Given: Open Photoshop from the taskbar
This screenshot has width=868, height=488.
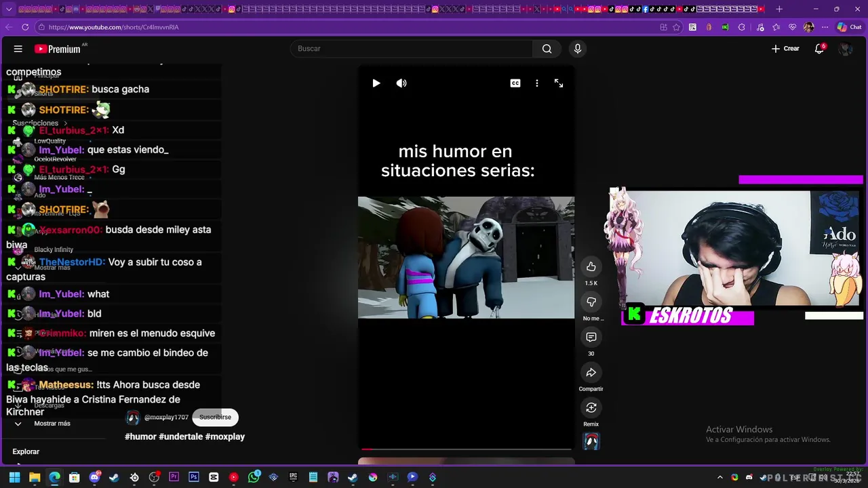Looking at the screenshot, I should (x=194, y=477).
